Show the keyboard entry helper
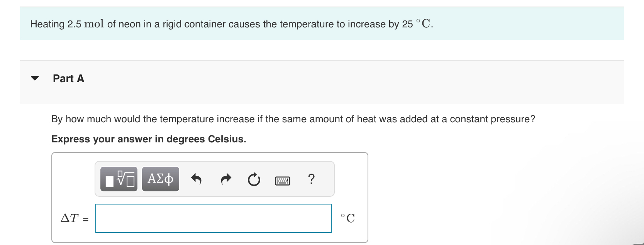The image size is (644, 245). pos(283,180)
